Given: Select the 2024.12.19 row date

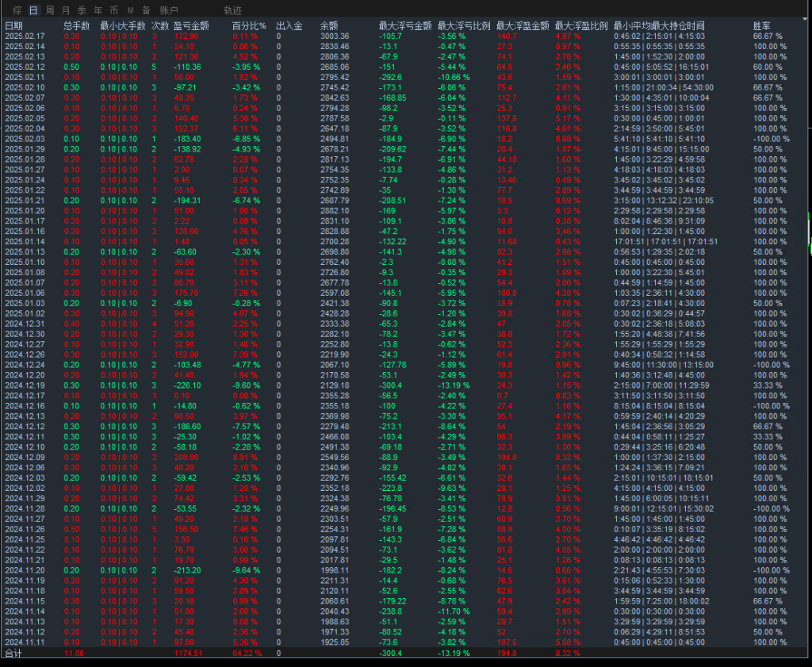Looking at the screenshot, I should point(25,385).
